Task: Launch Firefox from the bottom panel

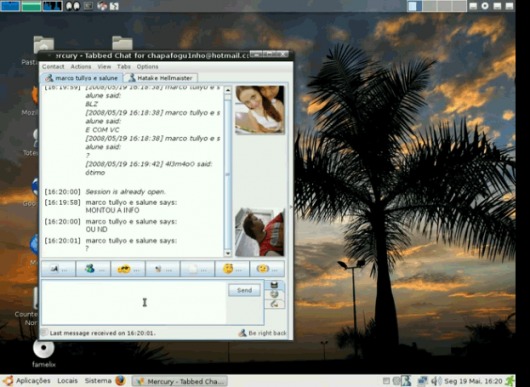Action: point(120,381)
